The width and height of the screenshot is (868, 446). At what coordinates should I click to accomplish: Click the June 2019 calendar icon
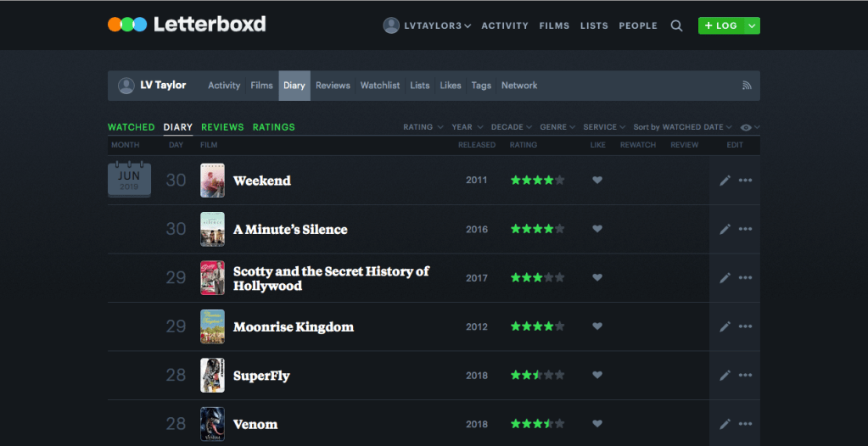pyautogui.click(x=129, y=181)
